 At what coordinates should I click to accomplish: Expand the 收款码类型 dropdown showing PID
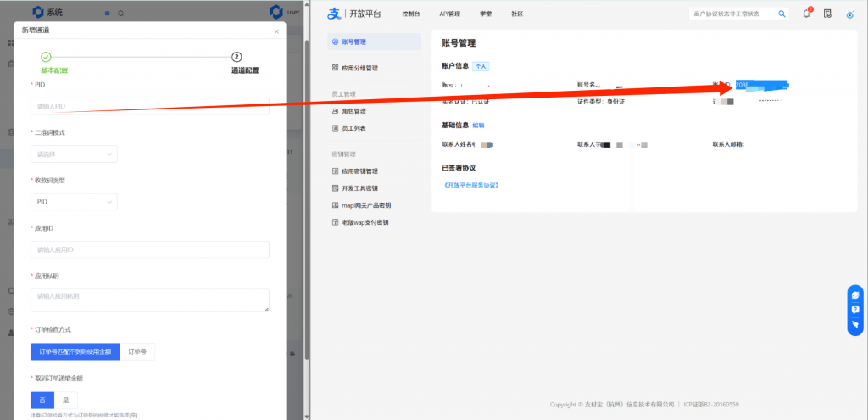coord(74,202)
